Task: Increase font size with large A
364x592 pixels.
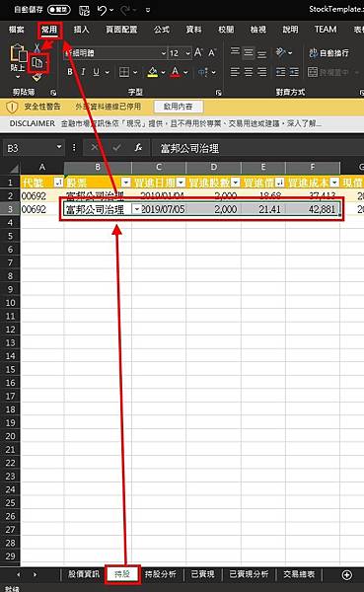Action: (198, 52)
